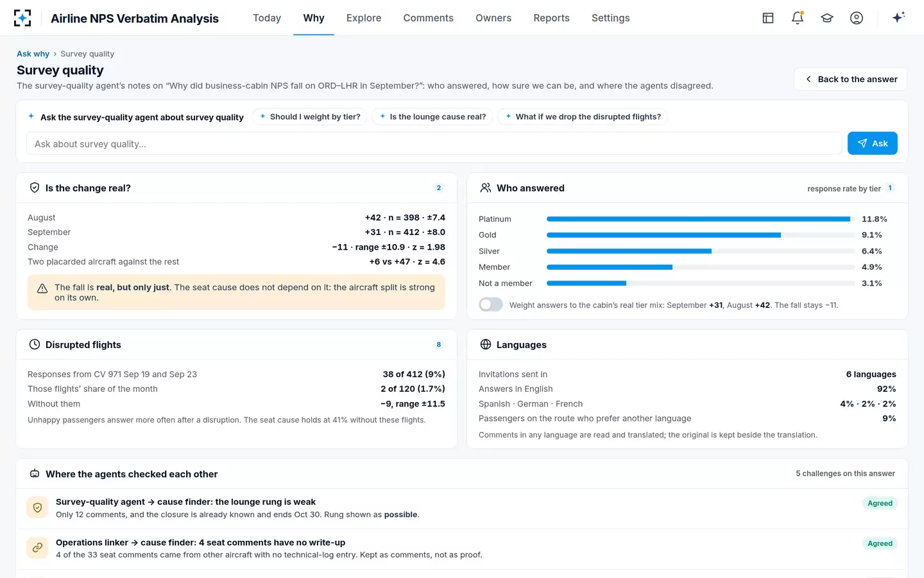This screenshot has height=578, width=924.
Task: Submit question with the Ask button
Action: point(872,143)
